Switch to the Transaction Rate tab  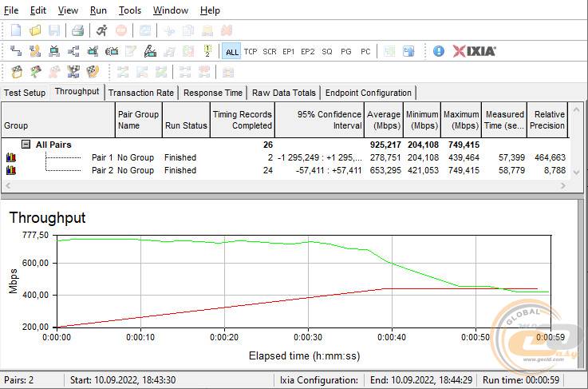[141, 93]
